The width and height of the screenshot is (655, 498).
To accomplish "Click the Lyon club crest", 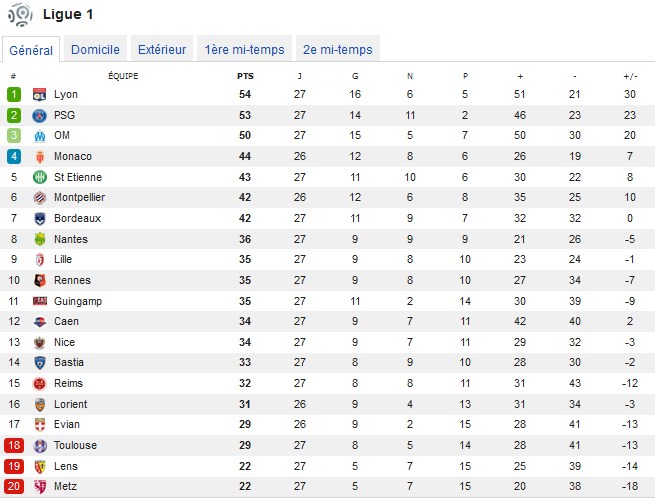I will 40,94.
